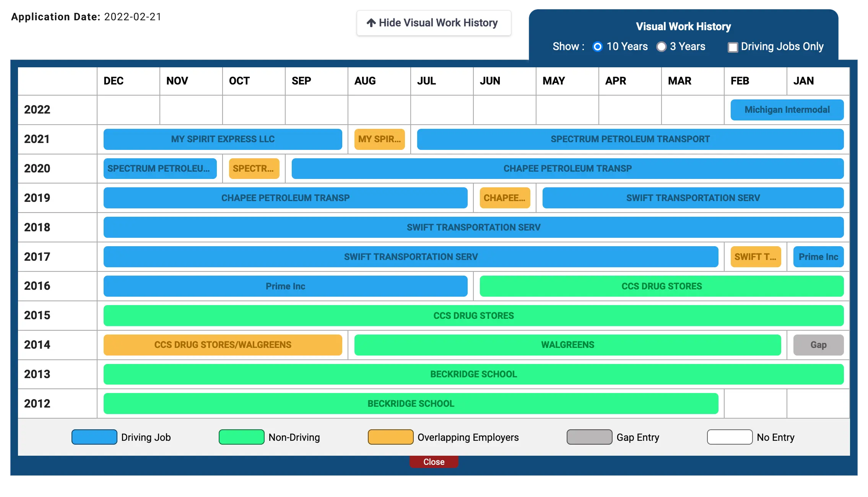868x497 pixels.
Task: Open the MY SPIRIT EXPRESS LLC entry
Action: [x=223, y=139]
